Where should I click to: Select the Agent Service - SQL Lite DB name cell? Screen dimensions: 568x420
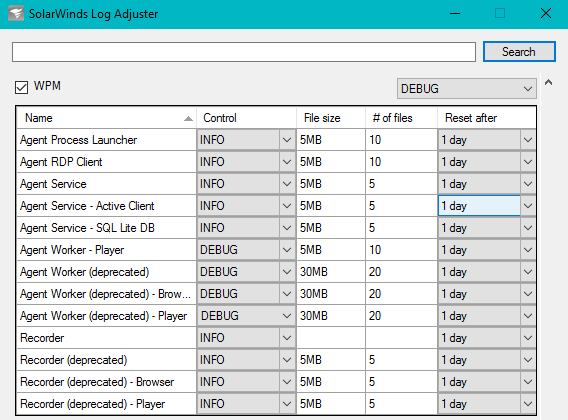click(106, 228)
